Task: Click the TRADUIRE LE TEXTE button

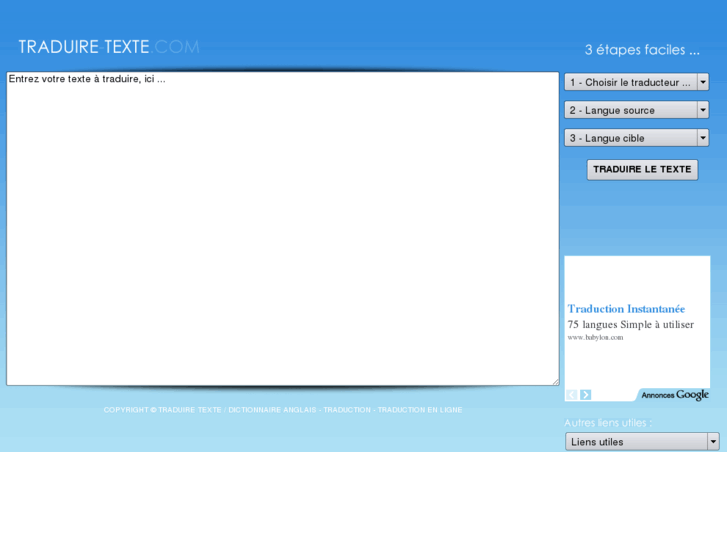Action: (x=642, y=169)
